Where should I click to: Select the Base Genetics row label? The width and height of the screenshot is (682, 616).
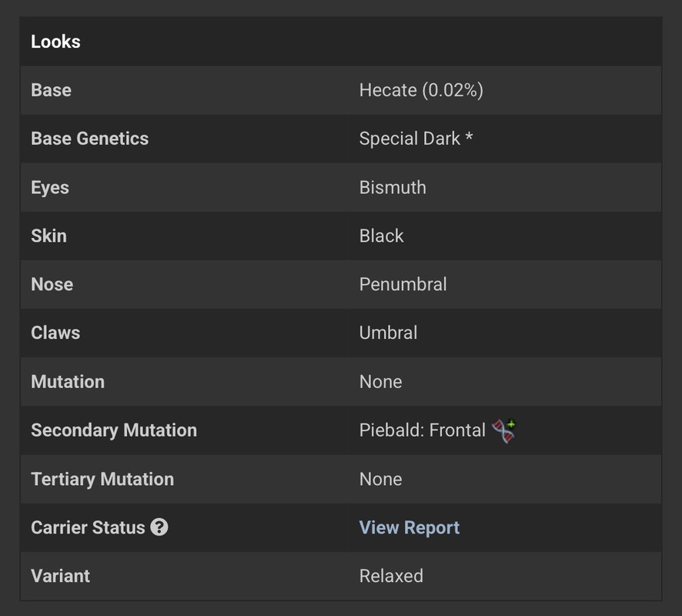(x=89, y=139)
